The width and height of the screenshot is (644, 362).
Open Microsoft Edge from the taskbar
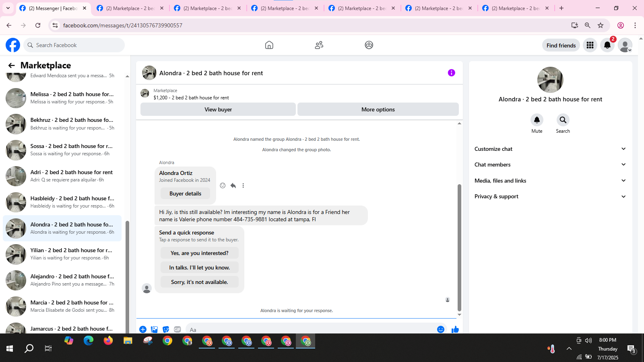pos(89,341)
